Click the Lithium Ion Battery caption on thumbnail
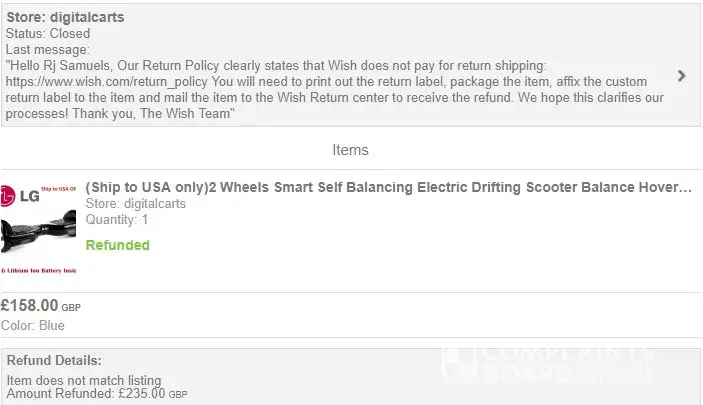703x405 pixels. pos(41,272)
